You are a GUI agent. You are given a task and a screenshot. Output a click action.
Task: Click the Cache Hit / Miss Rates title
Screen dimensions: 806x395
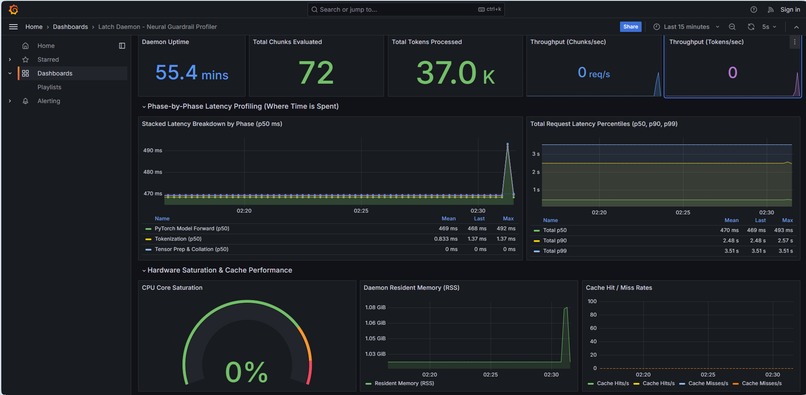pos(619,288)
